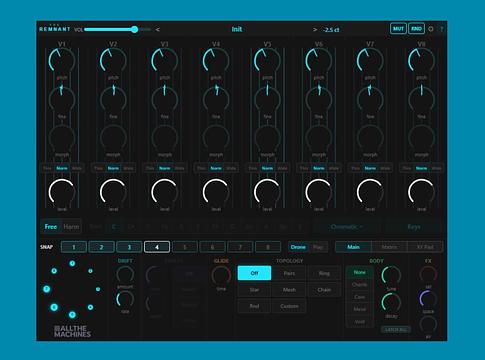Click the Drift amount knob
Viewport: 485px width, 360px height.
click(x=125, y=275)
